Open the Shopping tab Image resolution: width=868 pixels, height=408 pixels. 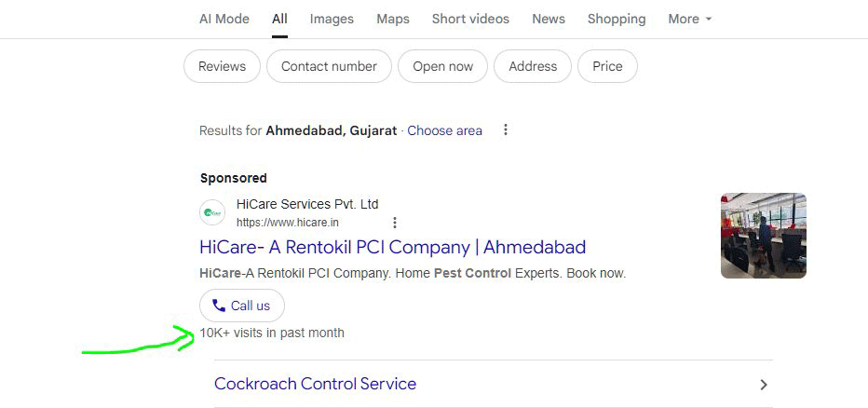click(x=617, y=19)
